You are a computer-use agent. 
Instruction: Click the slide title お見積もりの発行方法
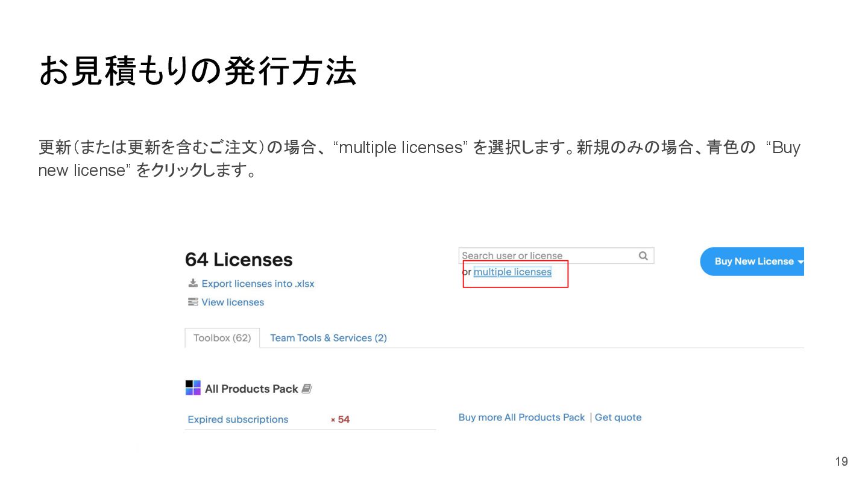coord(198,72)
